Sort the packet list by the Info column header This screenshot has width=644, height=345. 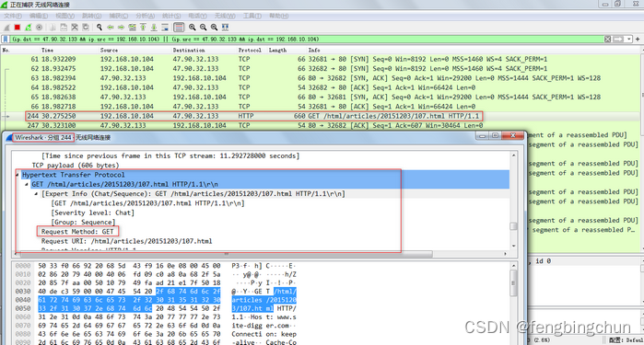(314, 50)
